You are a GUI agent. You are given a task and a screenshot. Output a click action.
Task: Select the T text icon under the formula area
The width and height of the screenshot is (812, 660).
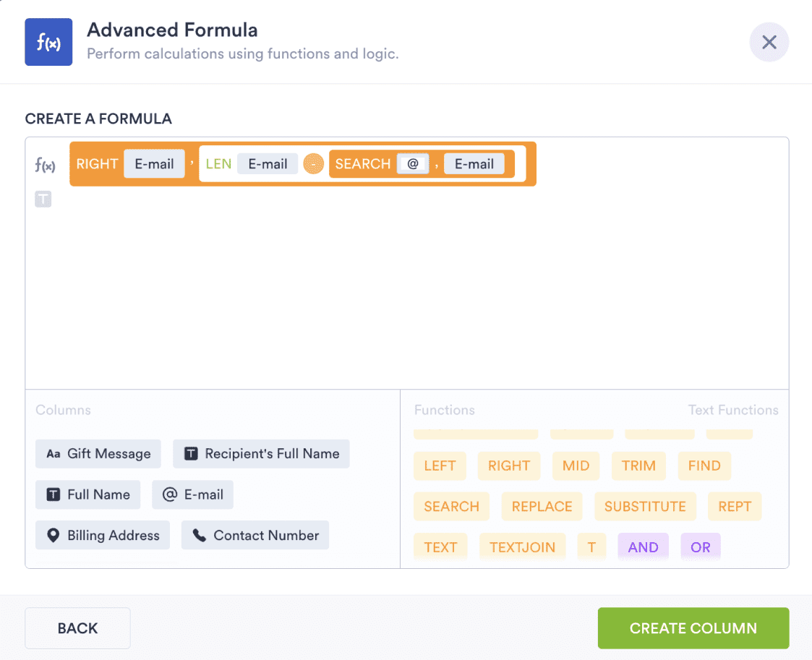43,199
